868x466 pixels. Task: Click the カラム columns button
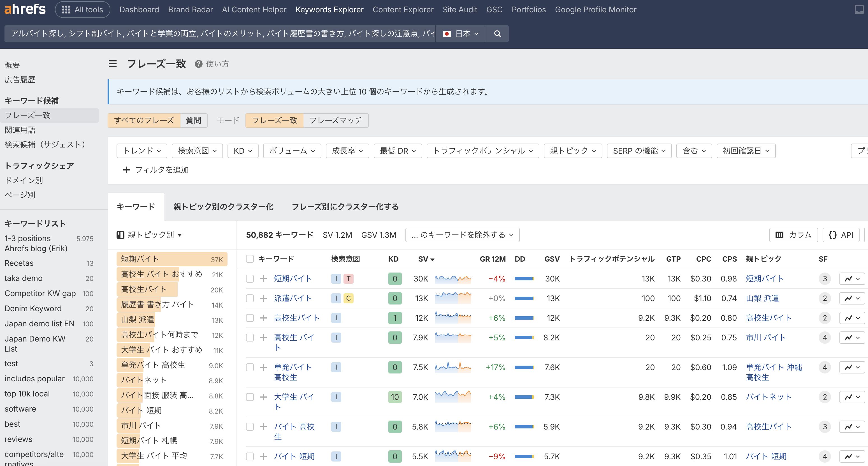click(793, 235)
